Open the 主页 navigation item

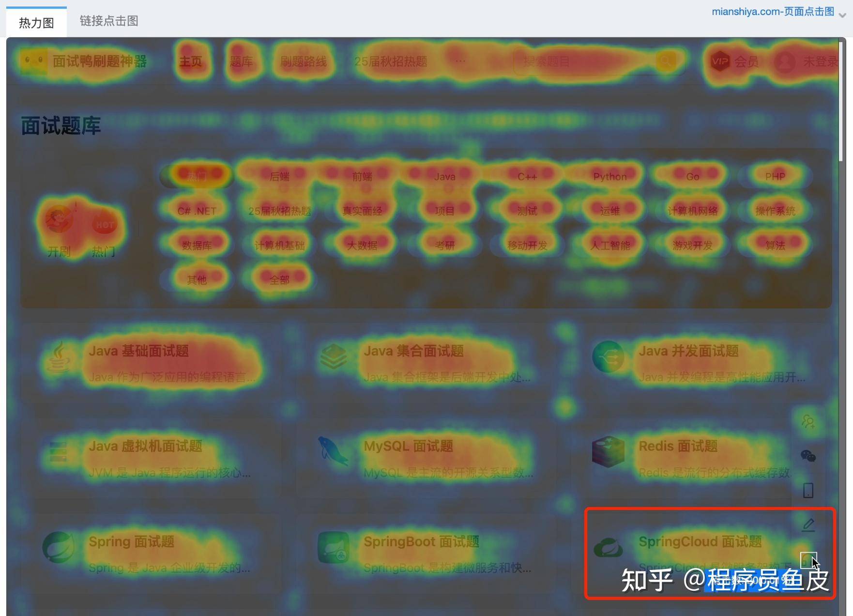pos(191,62)
